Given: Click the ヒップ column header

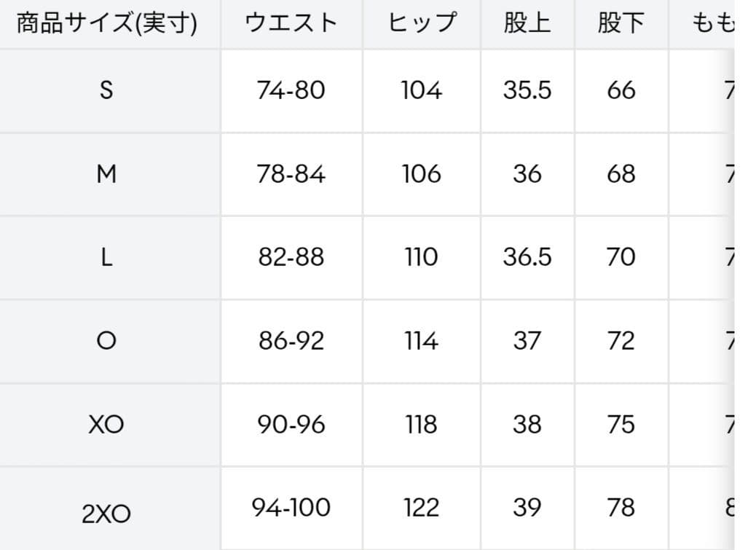Looking at the screenshot, I should 422,23.
